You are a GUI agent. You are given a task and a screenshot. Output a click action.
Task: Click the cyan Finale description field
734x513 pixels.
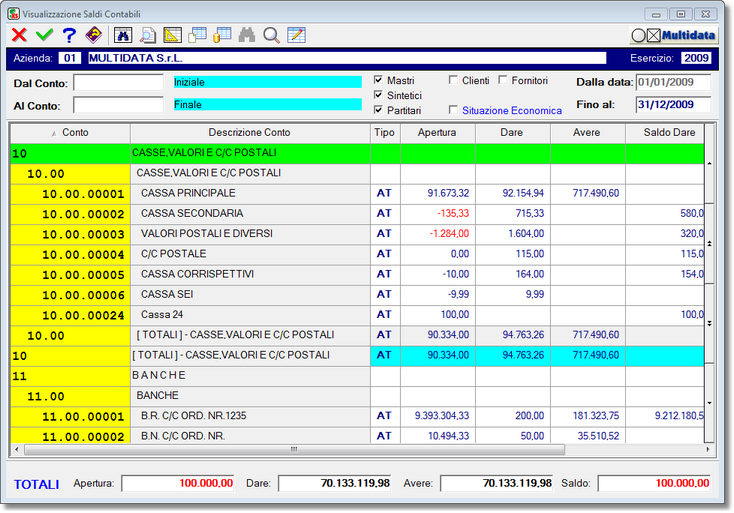click(x=268, y=104)
